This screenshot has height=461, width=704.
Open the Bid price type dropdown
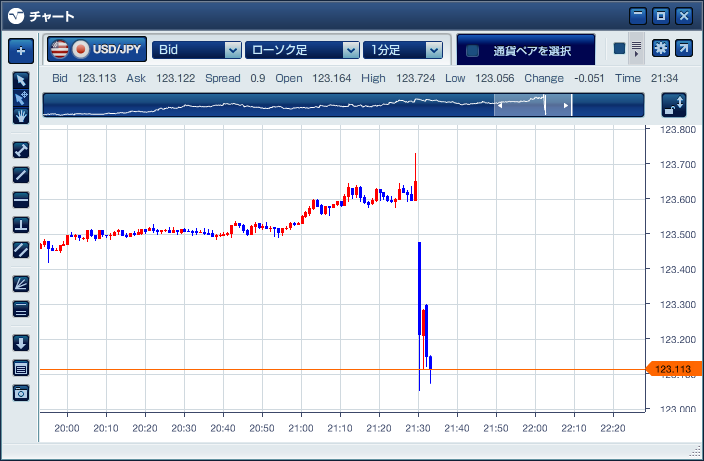tap(197, 49)
